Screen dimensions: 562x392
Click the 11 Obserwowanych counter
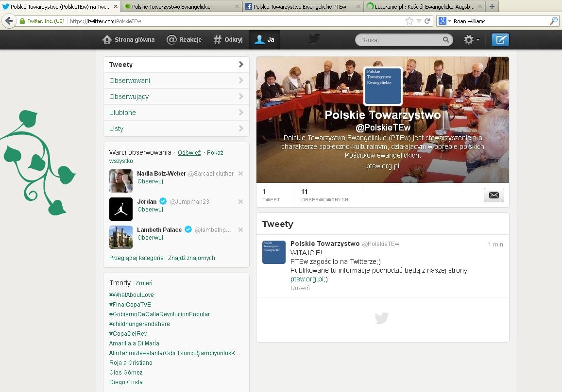(325, 195)
